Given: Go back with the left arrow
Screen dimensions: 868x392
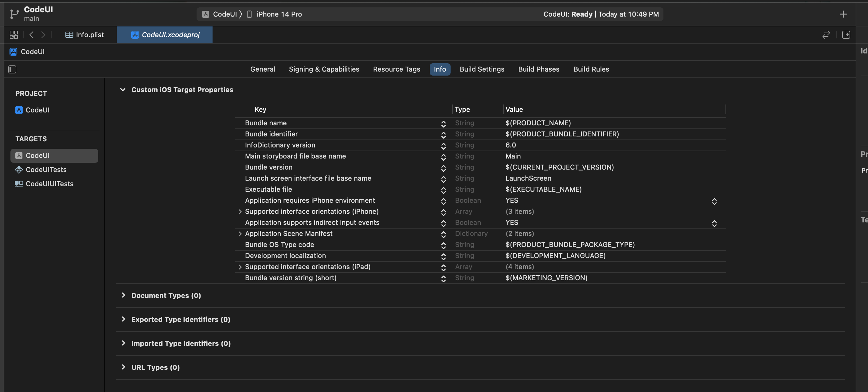Looking at the screenshot, I should click(31, 35).
